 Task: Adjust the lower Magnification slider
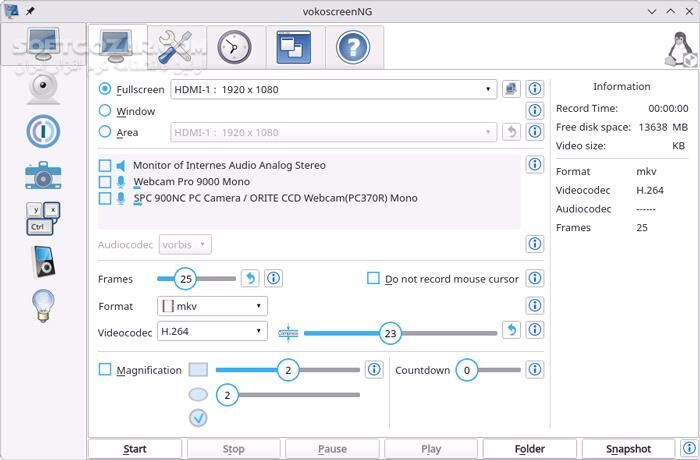(227, 395)
